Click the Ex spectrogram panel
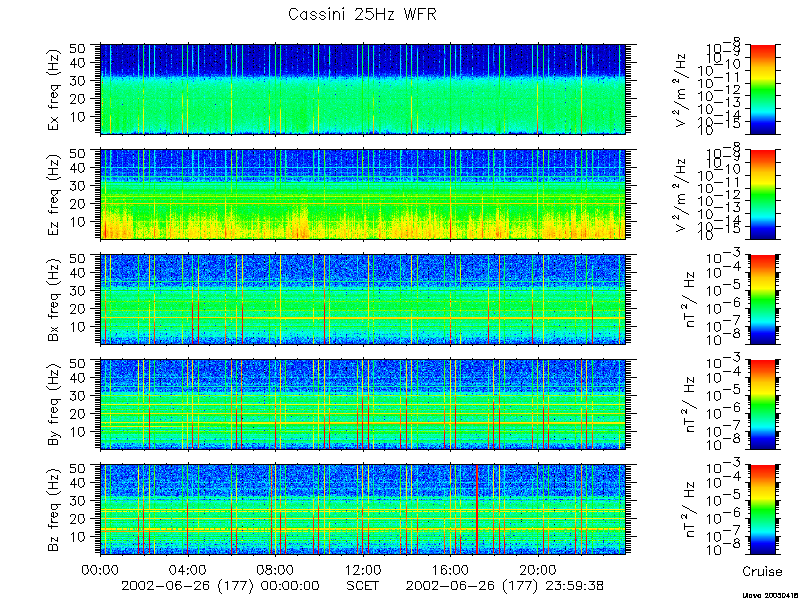 [x=363, y=89]
